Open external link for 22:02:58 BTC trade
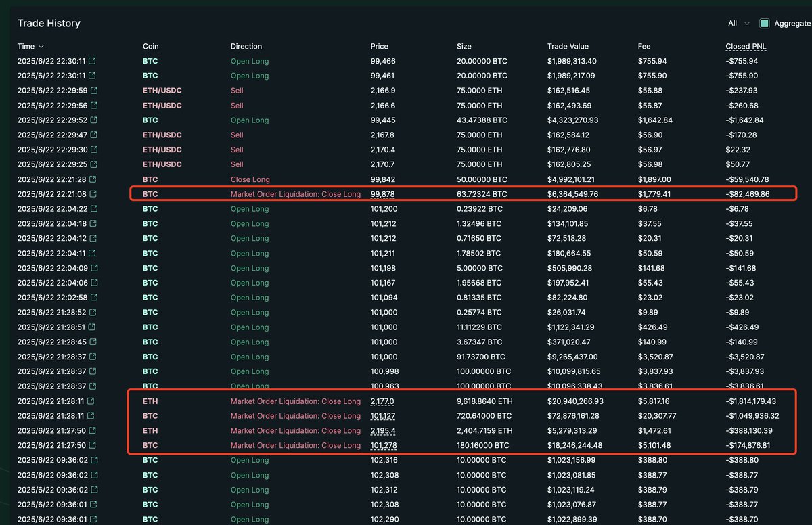 click(93, 298)
